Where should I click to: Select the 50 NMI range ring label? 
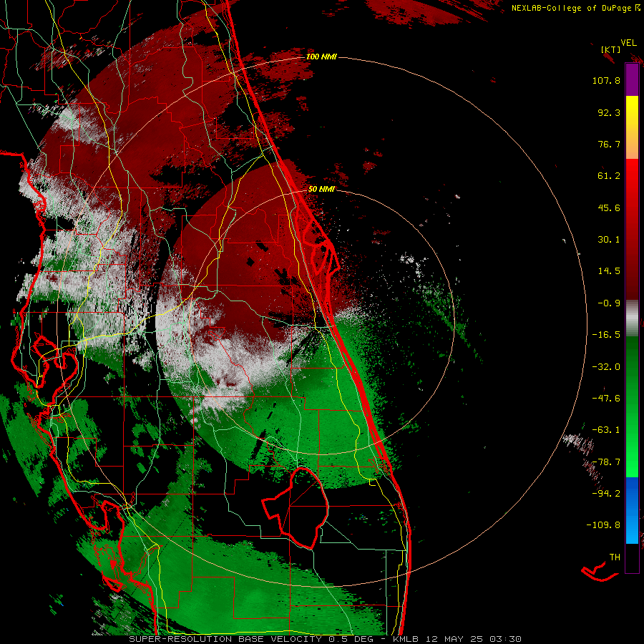point(321,189)
